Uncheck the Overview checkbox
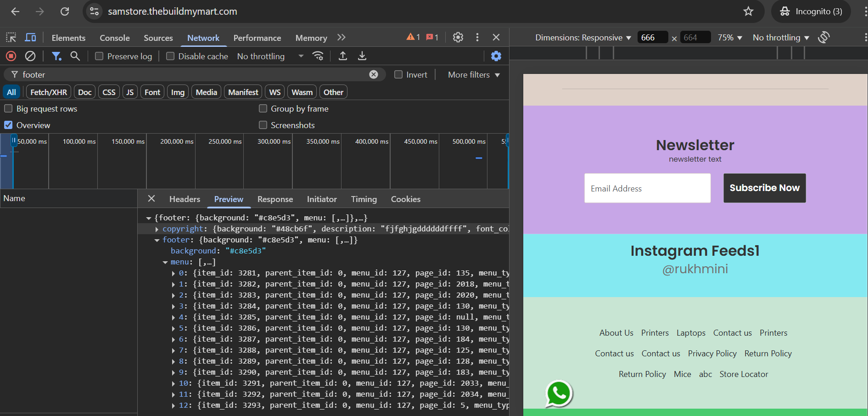This screenshot has width=868, height=416. coord(8,125)
